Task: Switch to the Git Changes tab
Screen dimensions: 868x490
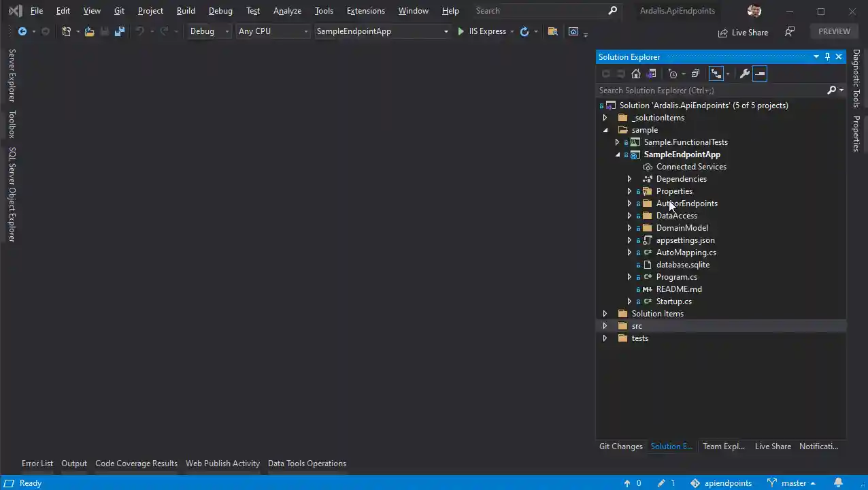Action: [x=621, y=446]
